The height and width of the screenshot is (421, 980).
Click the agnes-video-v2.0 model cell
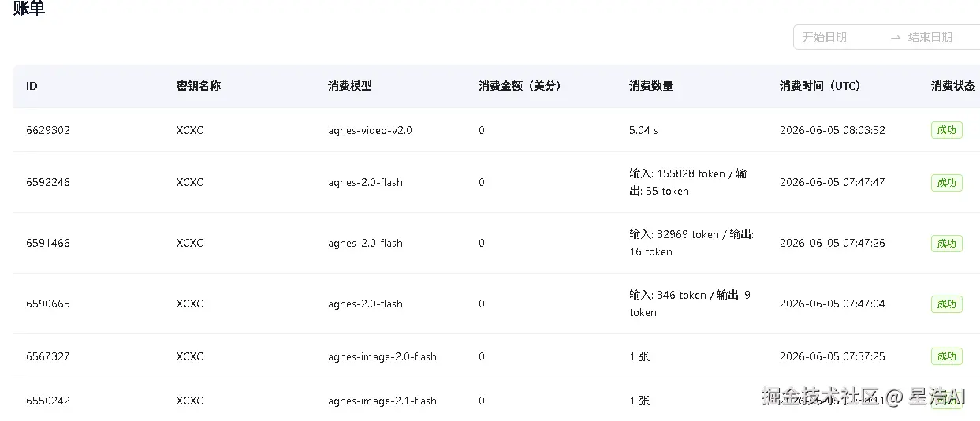click(370, 130)
